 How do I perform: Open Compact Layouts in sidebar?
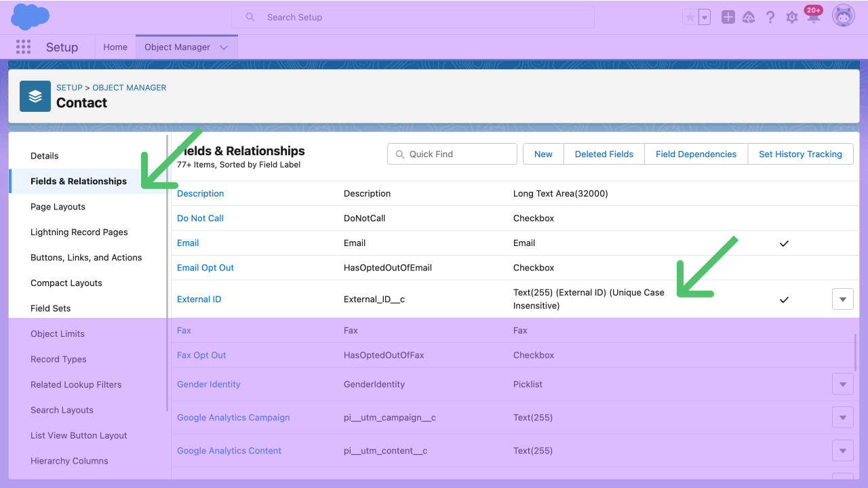66,283
